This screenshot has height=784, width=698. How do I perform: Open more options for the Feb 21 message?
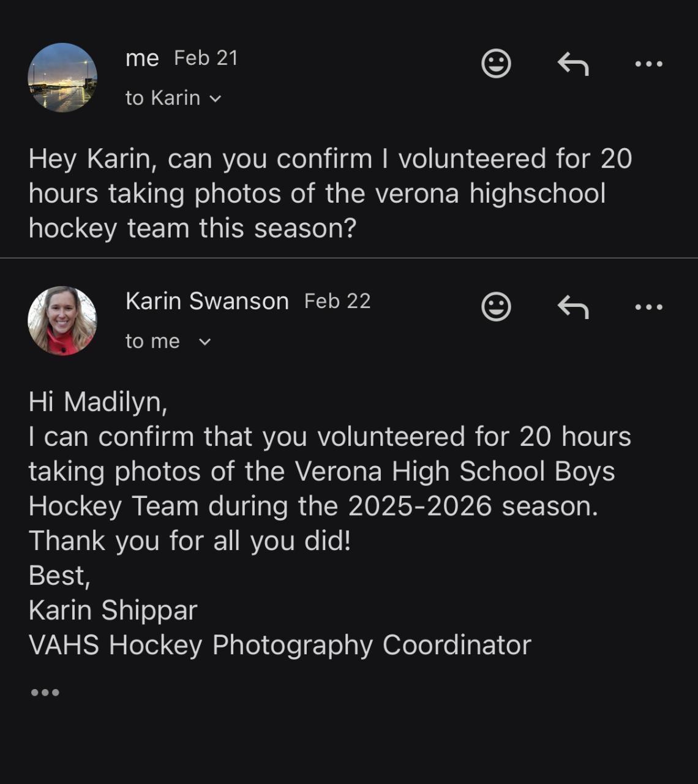point(649,64)
